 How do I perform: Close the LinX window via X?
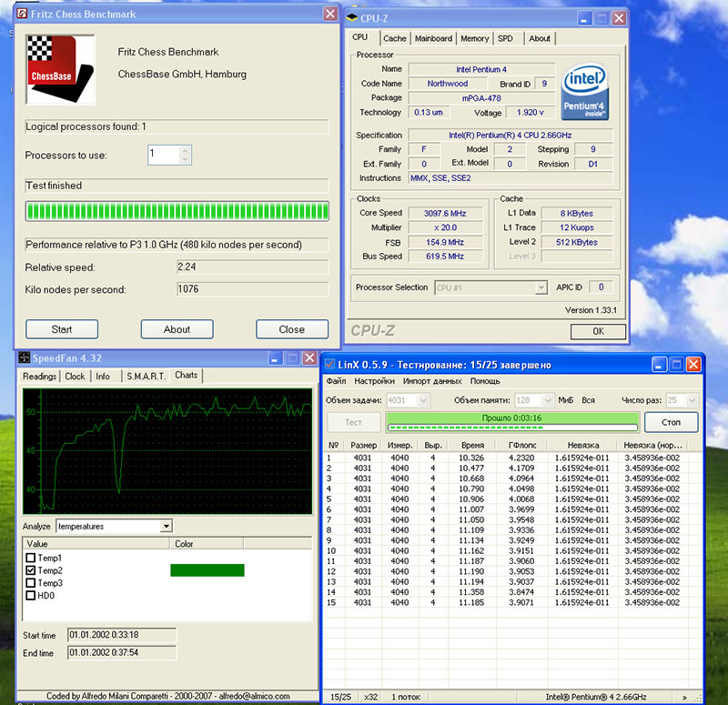click(693, 365)
